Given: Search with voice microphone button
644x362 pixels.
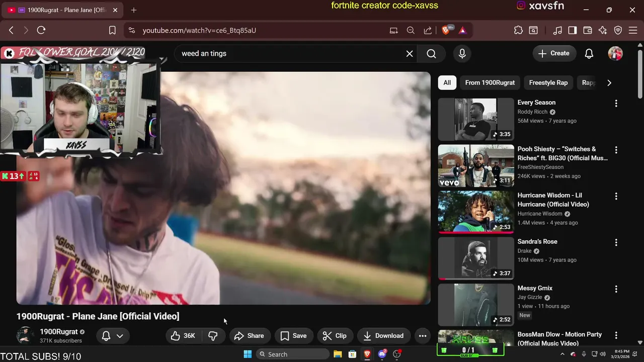Looking at the screenshot, I should [462, 53].
